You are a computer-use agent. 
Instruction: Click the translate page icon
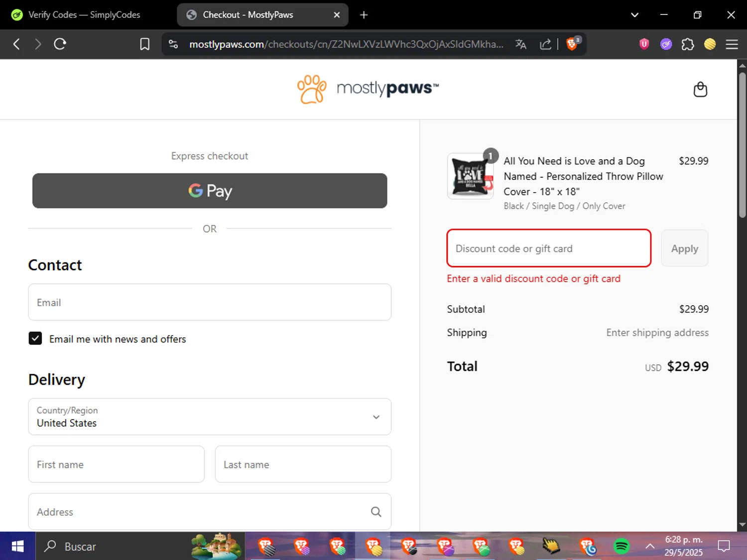521,44
